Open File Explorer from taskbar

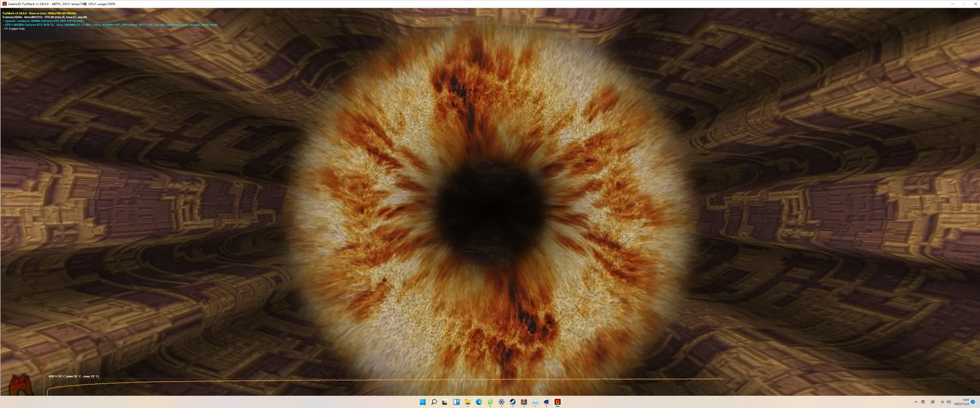pyautogui.click(x=468, y=402)
